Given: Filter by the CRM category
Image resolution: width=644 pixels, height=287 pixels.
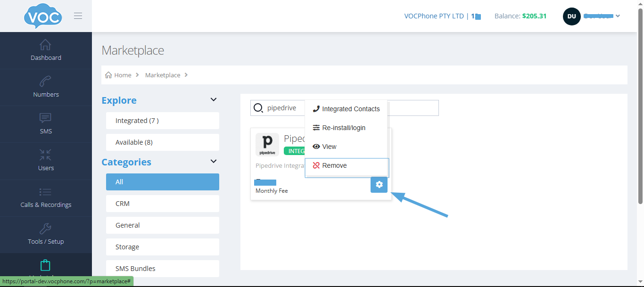Looking at the screenshot, I should pyautogui.click(x=162, y=204).
